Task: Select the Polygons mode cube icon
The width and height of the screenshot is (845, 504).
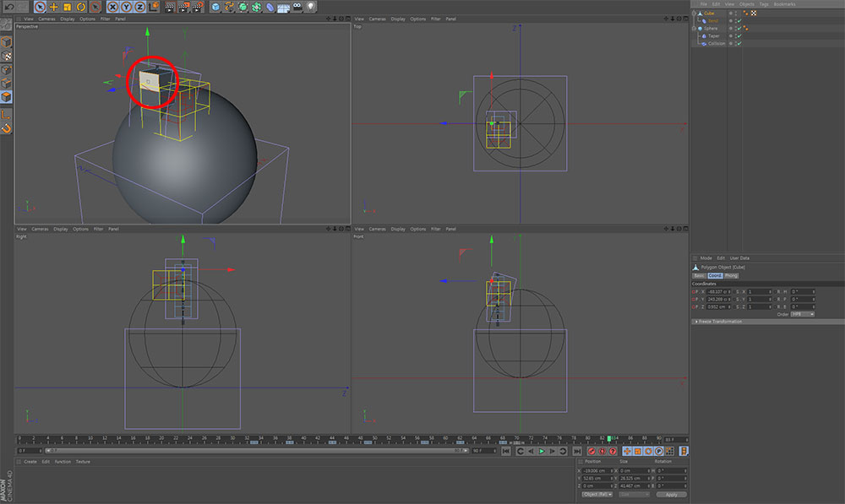Action: [6, 97]
